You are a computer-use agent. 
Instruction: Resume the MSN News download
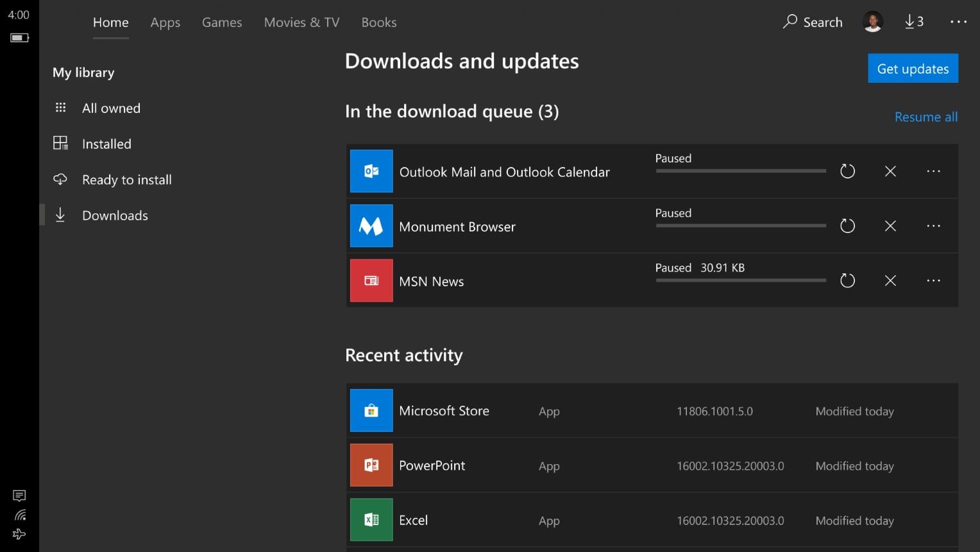[847, 280]
